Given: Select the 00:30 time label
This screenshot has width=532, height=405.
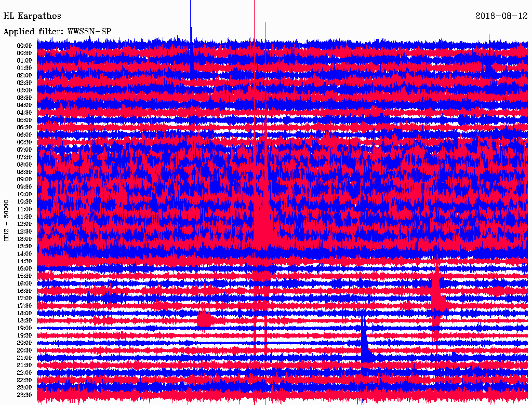Looking at the screenshot, I should tap(24, 53).
